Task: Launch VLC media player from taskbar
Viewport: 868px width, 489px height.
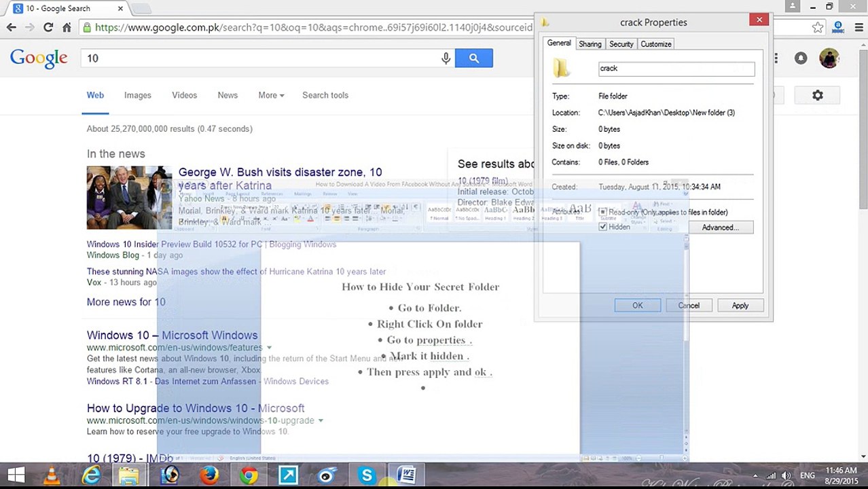Action: [52, 475]
